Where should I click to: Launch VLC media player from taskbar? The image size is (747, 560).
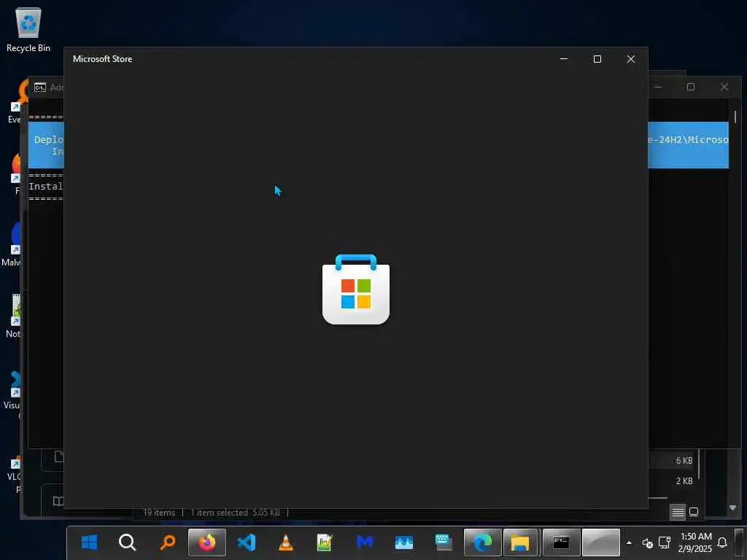(285, 542)
